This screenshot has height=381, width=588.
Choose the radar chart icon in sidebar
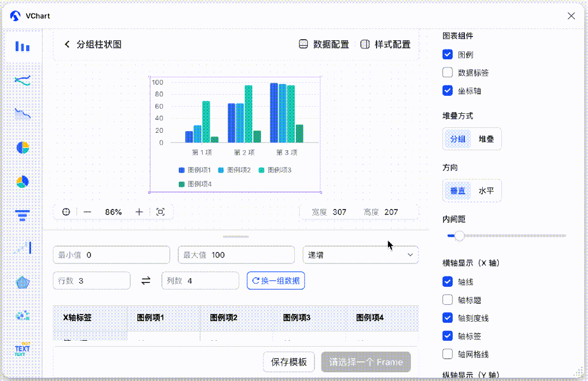point(22,282)
